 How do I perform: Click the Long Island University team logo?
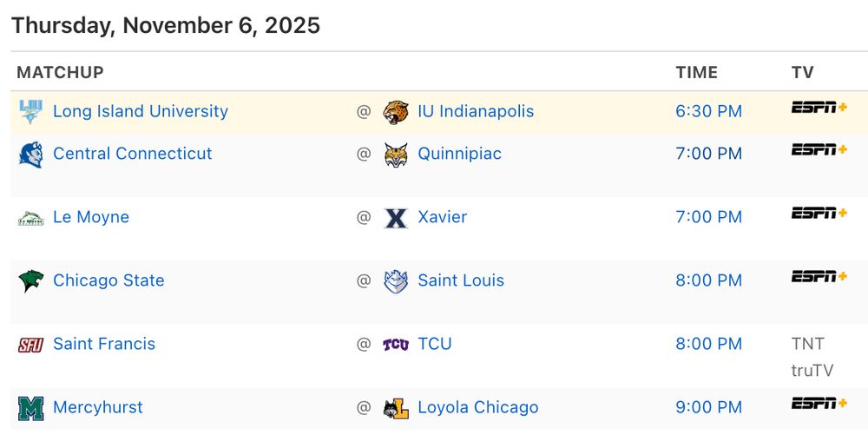pos(30,112)
